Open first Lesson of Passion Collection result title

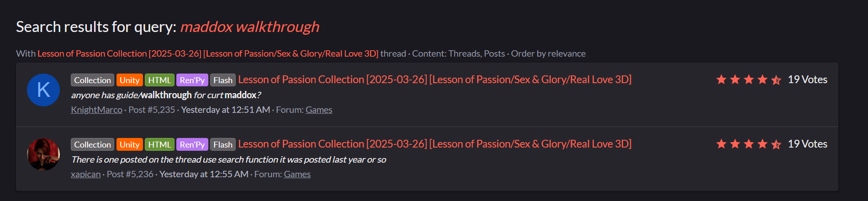(434, 79)
